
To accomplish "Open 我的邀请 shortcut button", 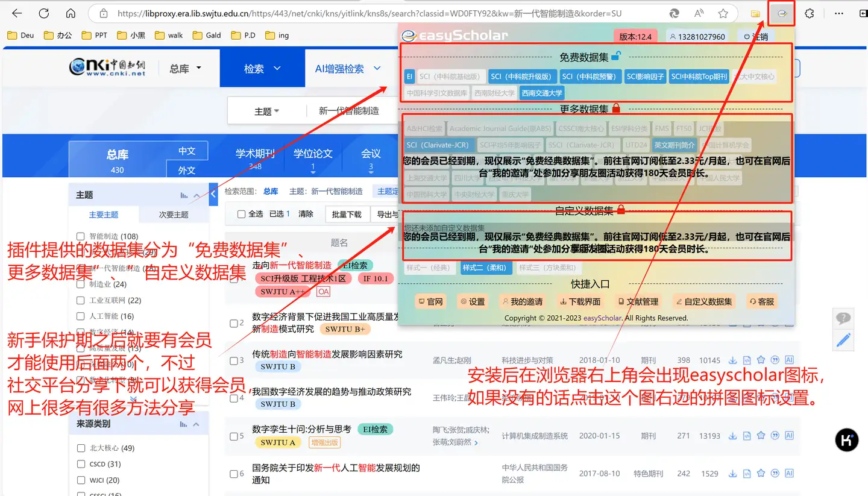I will pos(522,301).
